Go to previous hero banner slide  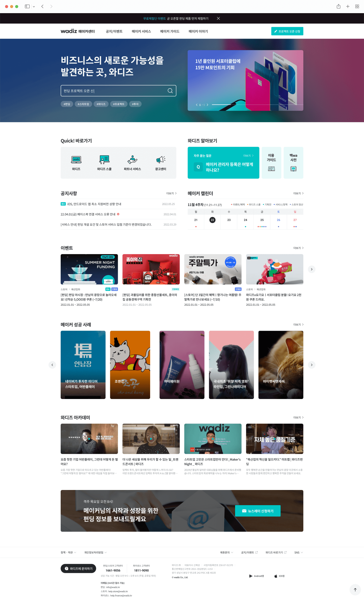(x=197, y=105)
